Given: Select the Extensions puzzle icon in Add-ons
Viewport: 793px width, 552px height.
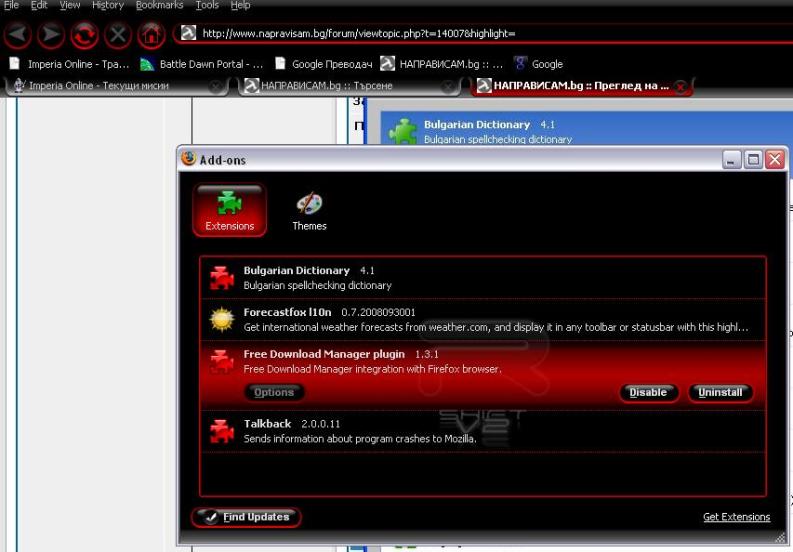Looking at the screenshot, I should coord(229,210).
